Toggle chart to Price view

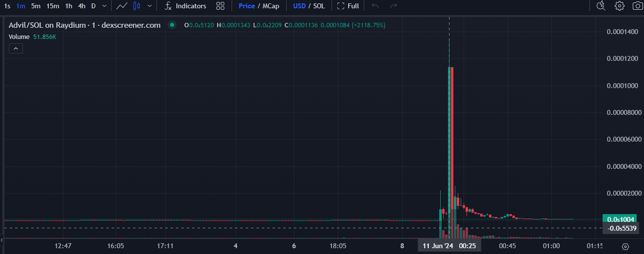pyautogui.click(x=247, y=6)
